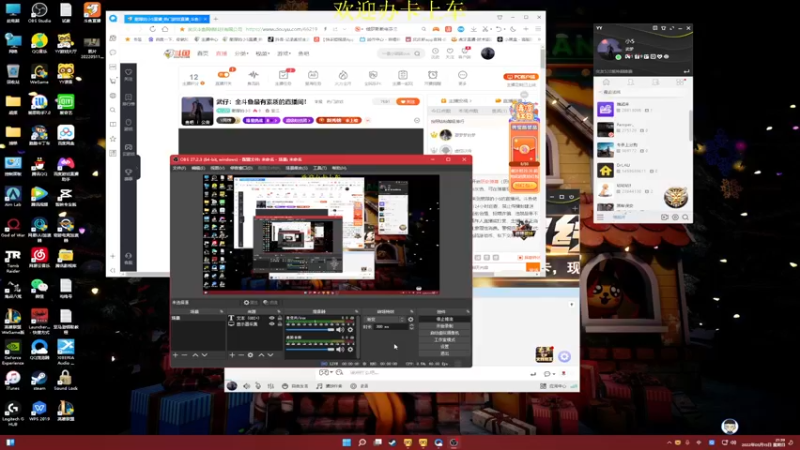Open settings gear of first mixer audio channel

click(351, 330)
